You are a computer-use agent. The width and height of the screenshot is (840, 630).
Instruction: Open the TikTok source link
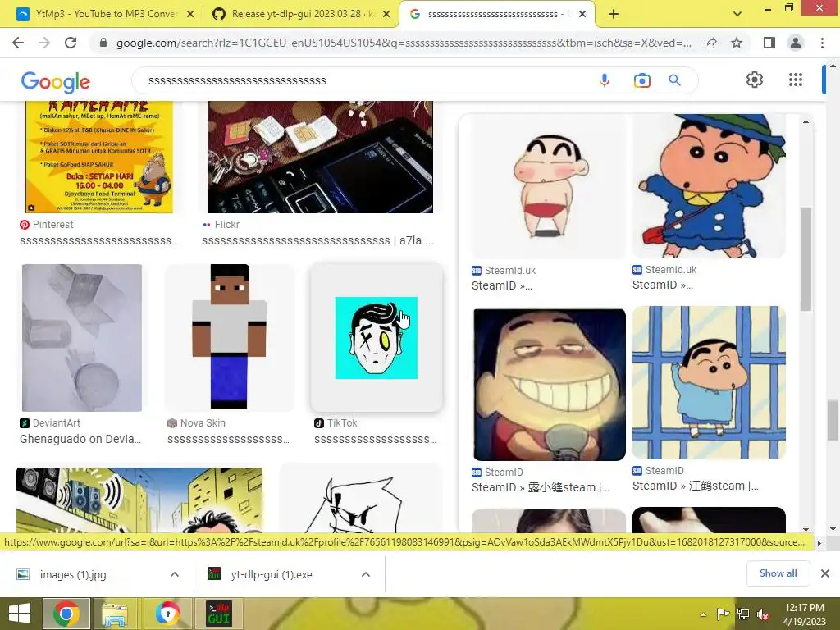[336, 422]
